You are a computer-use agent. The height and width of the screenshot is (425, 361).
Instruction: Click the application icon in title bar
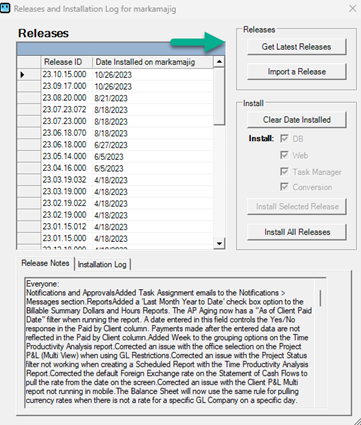pos(5,8)
